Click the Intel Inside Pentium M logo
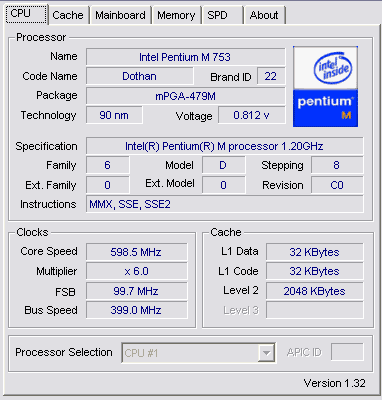Screen dimensions: 382x400 tap(325, 87)
